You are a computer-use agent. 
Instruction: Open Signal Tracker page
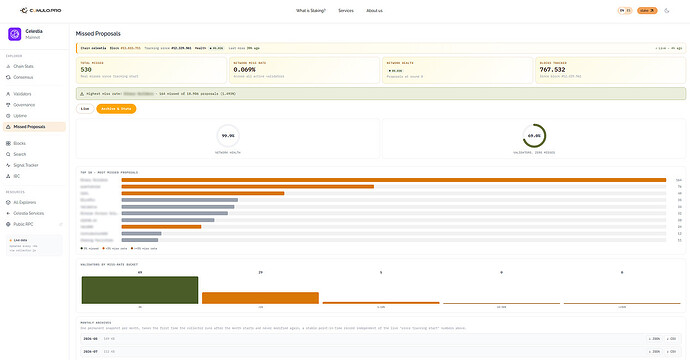[x=26, y=165]
